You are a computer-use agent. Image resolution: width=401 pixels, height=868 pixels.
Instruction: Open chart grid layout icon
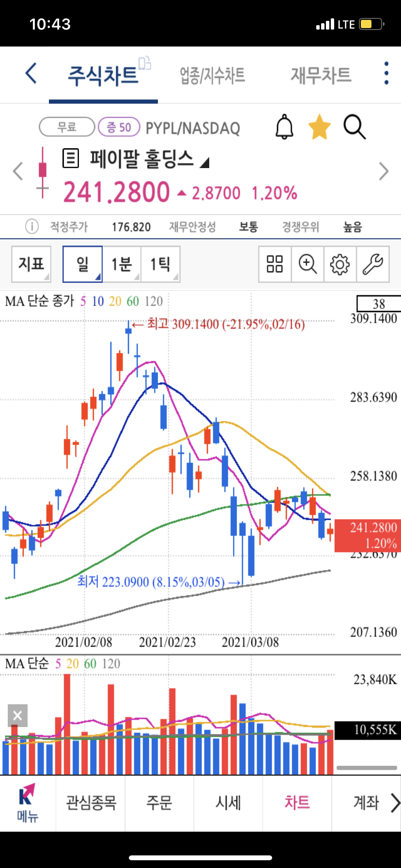click(275, 264)
